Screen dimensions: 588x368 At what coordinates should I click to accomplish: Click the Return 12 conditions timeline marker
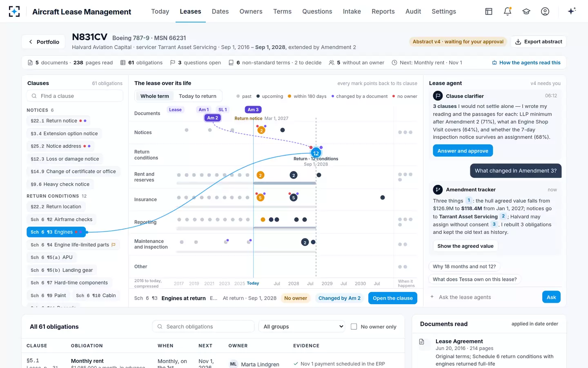coord(316,153)
